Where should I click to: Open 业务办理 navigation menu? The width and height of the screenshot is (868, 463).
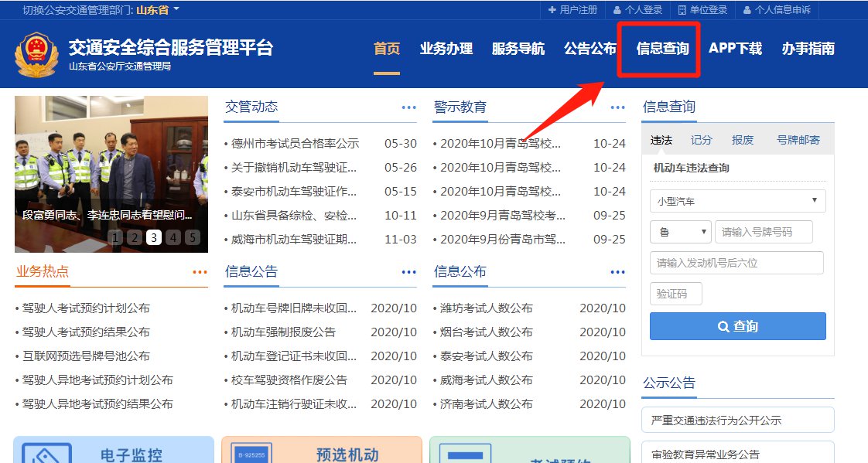click(x=446, y=49)
